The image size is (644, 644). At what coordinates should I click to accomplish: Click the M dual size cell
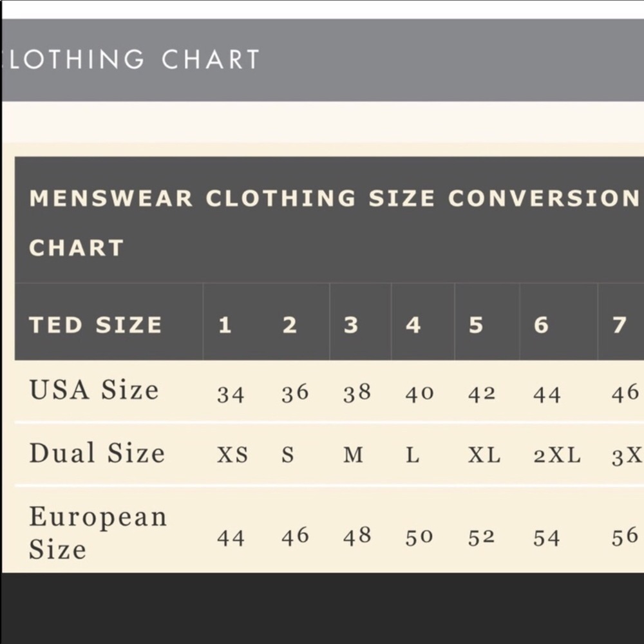(x=353, y=455)
